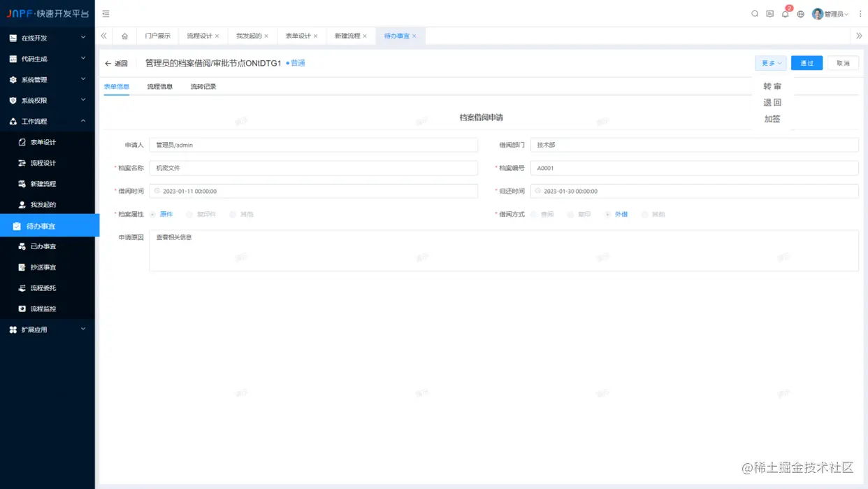Close the 流程设计 tab
Image resolution: width=868 pixels, height=489 pixels.
[217, 36]
